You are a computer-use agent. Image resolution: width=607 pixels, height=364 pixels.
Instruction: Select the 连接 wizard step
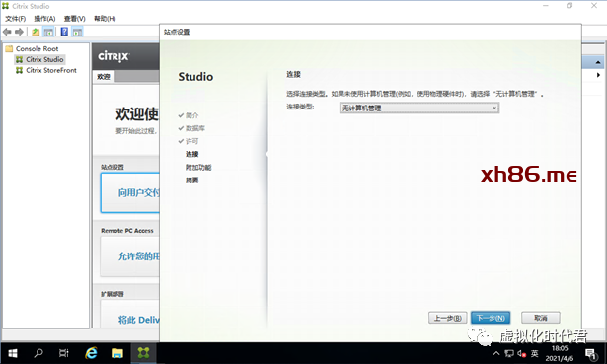tap(192, 154)
